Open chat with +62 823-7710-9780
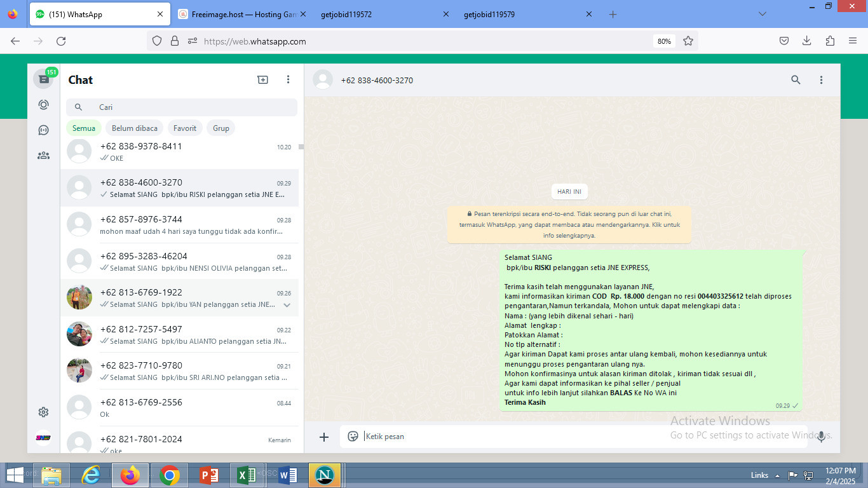This screenshot has width=868, height=488. click(x=179, y=371)
